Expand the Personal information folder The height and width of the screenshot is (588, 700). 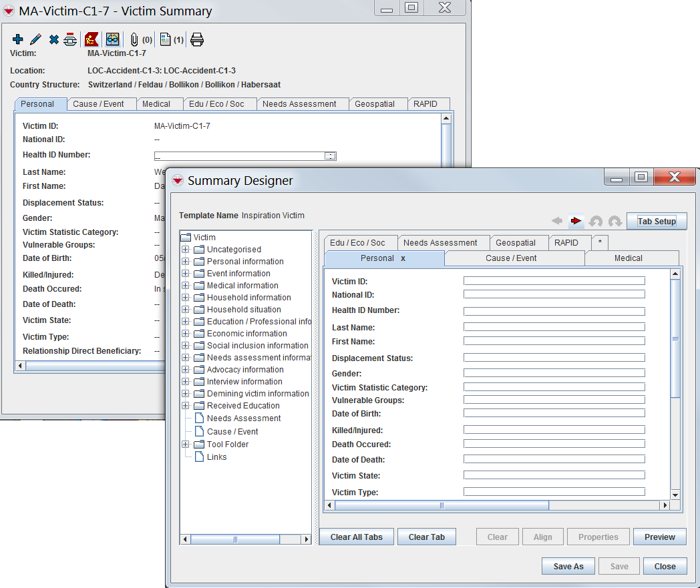pos(186,262)
